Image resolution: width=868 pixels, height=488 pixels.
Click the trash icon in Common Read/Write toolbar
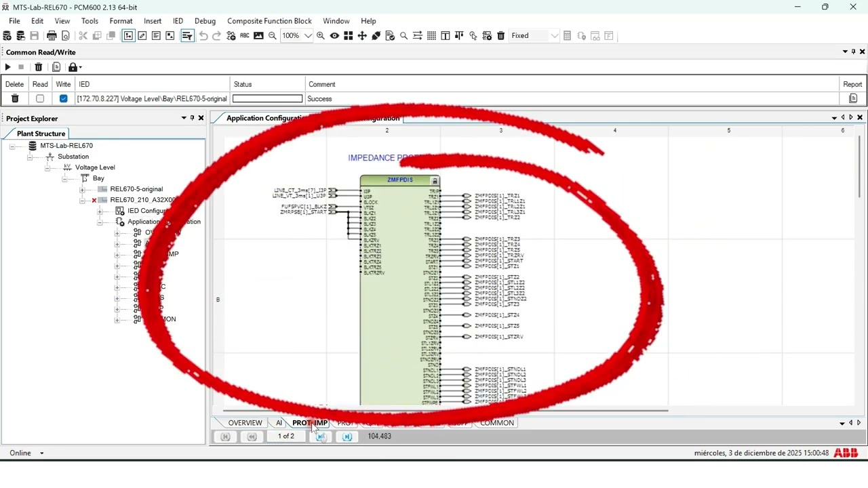39,67
